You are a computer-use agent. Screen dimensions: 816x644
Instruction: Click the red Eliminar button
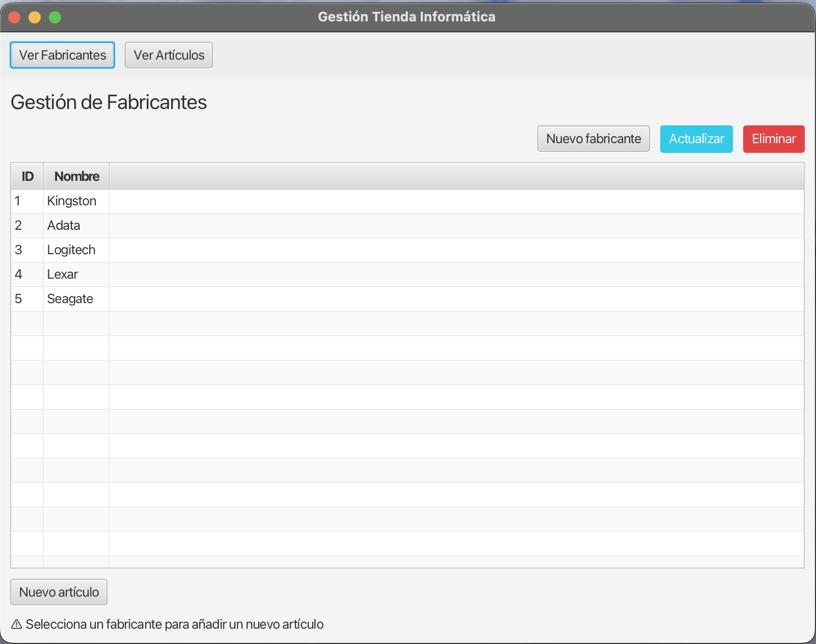pos(774,139)
